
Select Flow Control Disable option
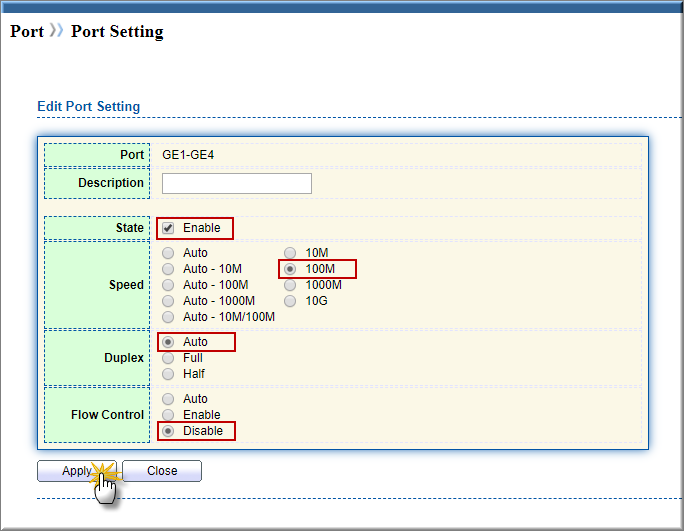coord(168,431)
